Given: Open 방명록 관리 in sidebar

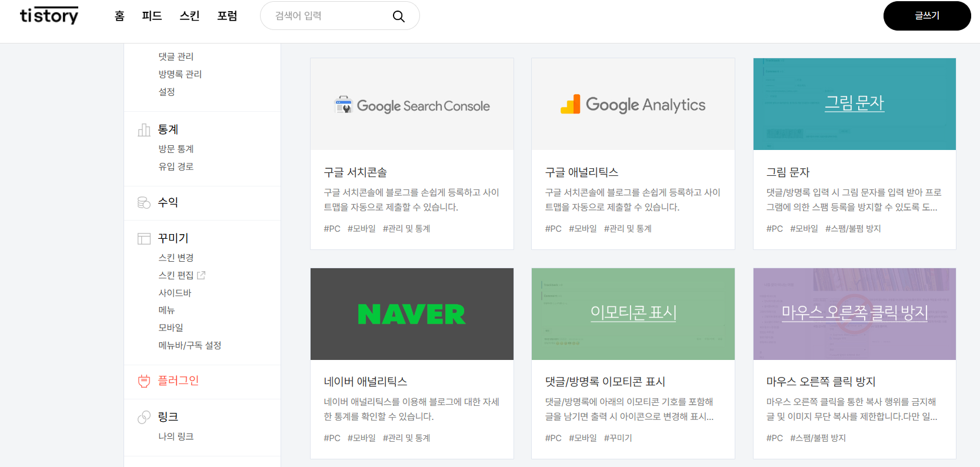Looking at the screenshot, I should point(180,74).
